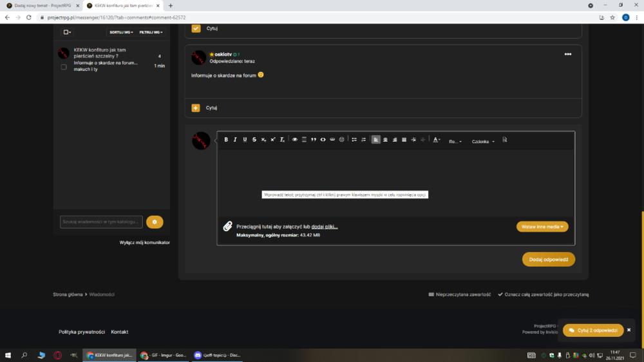Select the KEKW konfituro browser tab

point(122,6)
